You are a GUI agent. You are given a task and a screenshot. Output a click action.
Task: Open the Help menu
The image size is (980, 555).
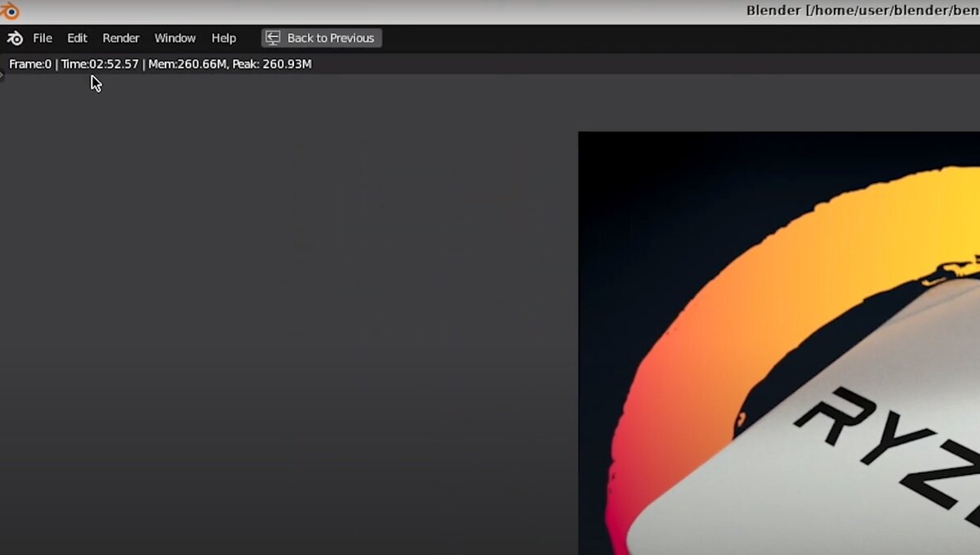[224, 38]
